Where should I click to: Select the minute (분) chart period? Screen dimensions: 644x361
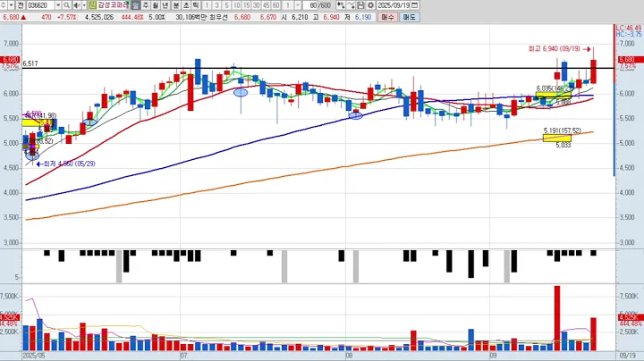(176, 5)
